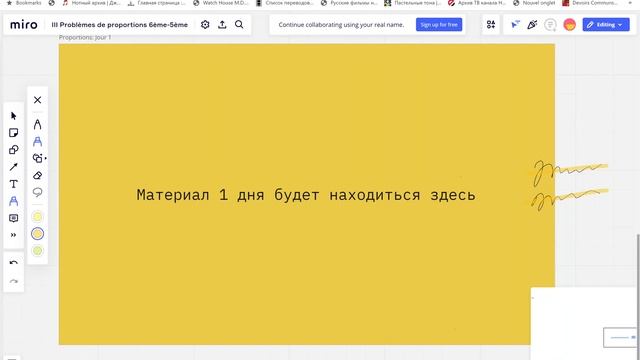The image size is (640, 360).
Task: Choose the Pen drawing option
Action: pos(38,124)
